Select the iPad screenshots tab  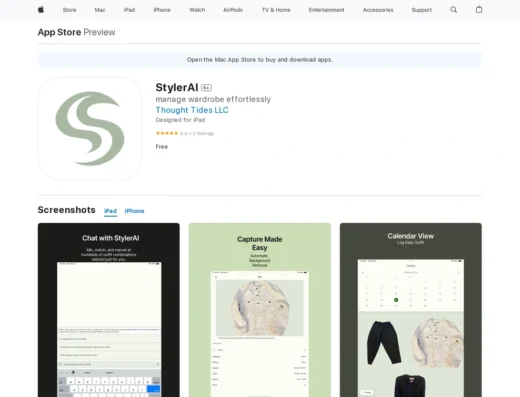110,211
